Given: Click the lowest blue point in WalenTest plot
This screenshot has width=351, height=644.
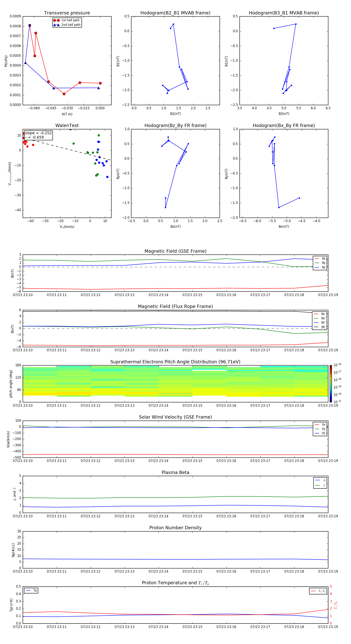Looking at the screenshot, I should coord(107,177).
